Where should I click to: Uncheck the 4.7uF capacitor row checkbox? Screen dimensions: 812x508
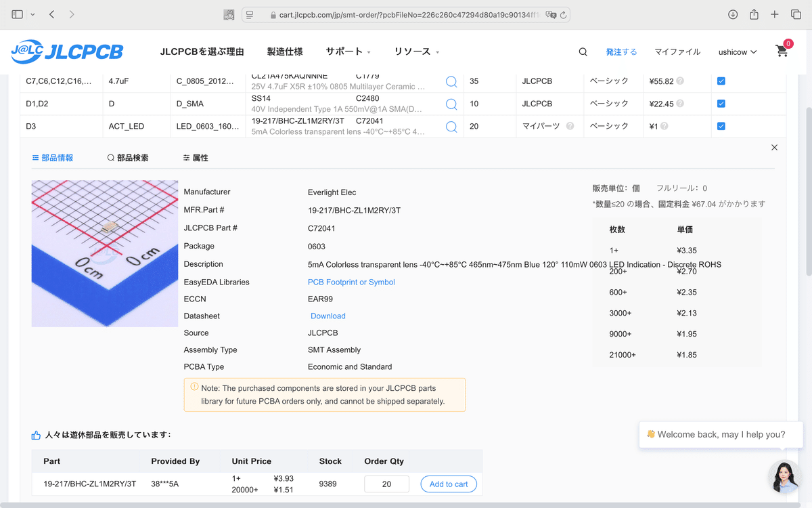[721, 81]
